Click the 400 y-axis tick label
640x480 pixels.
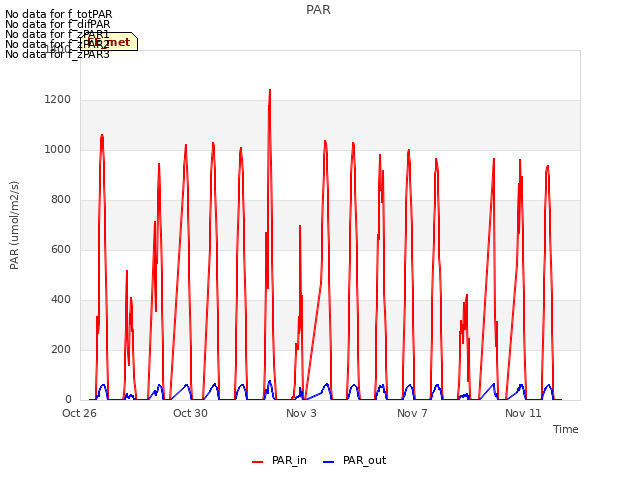61,300
